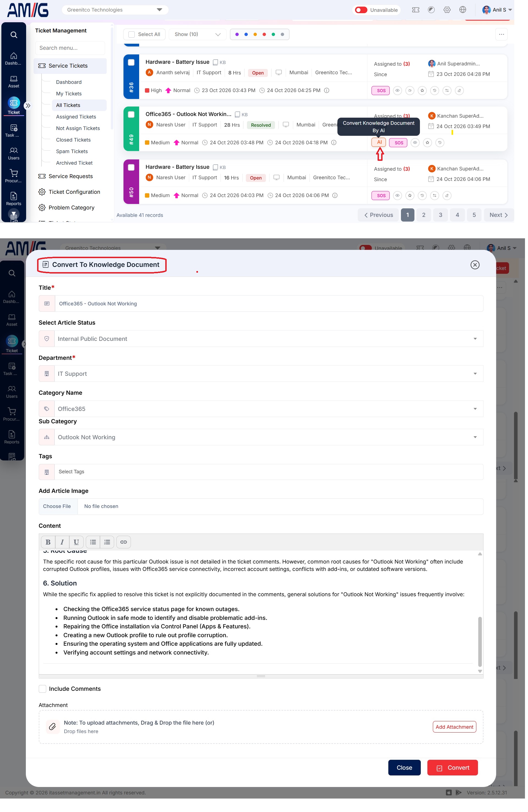
Task: Click the settings gear in the top header
Action: coord(447,10)
